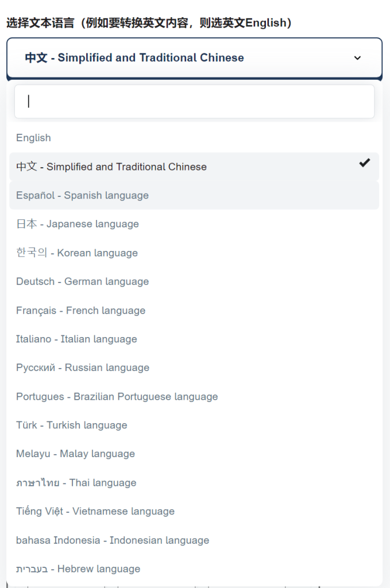Viewport: 390px width, 588px height.
Task: Pick 日本 - Japanese language option
Action: click(78, 224)
